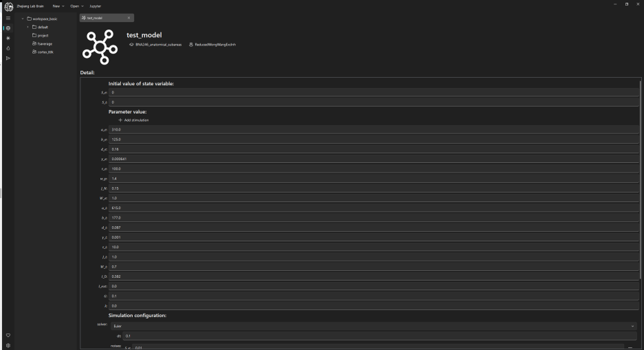The height and width of the screenshot is (350, 644).
Task: Edit the a_e field showing 310.0
Action: point(374,129)
